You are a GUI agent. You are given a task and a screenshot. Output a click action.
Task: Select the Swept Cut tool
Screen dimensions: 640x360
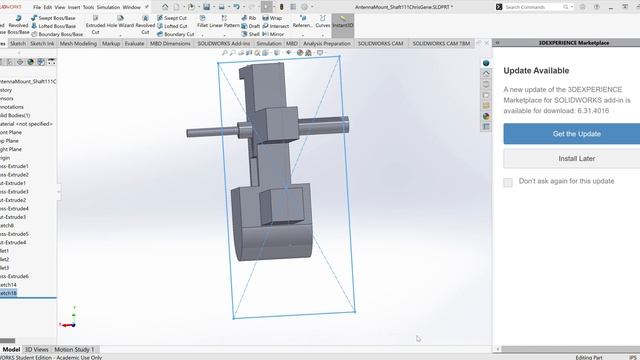[172, 18]
